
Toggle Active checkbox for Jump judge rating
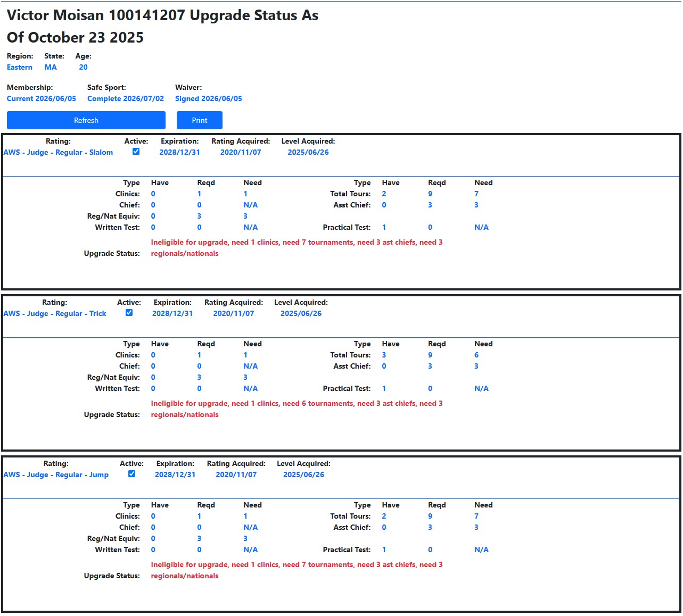pos(131,474)
